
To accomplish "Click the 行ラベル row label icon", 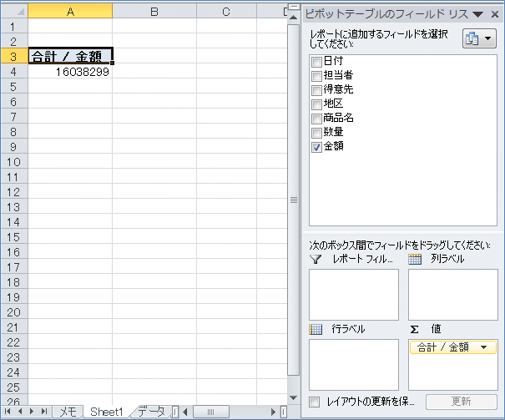I will pos(316,329).
